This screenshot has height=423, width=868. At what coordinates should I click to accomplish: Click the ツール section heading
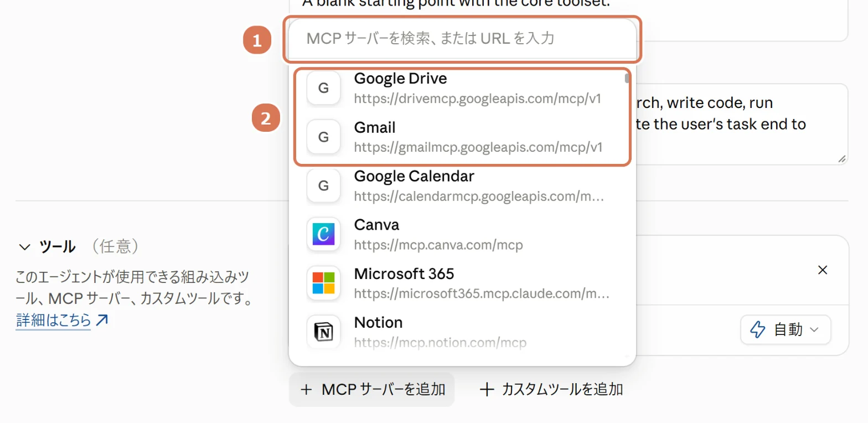tap(58, 247)
